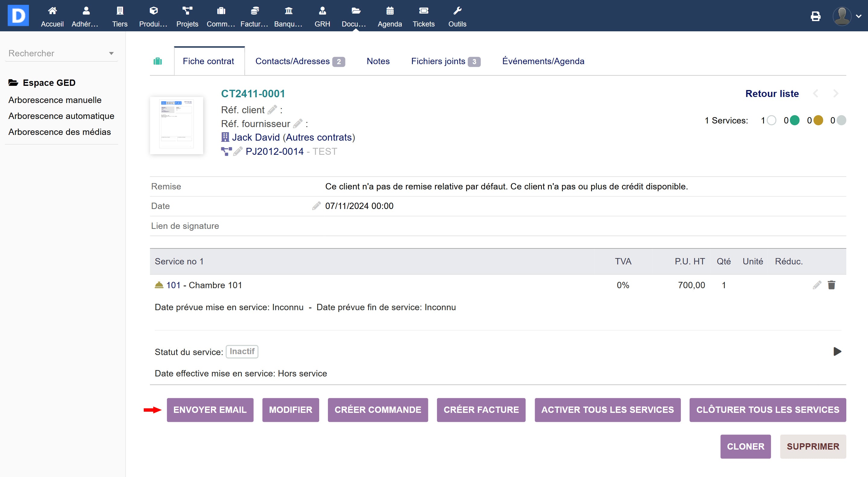Open the Outils wrench menu
The width and height of the screenshot is (868, 477).
coord(457,16)
